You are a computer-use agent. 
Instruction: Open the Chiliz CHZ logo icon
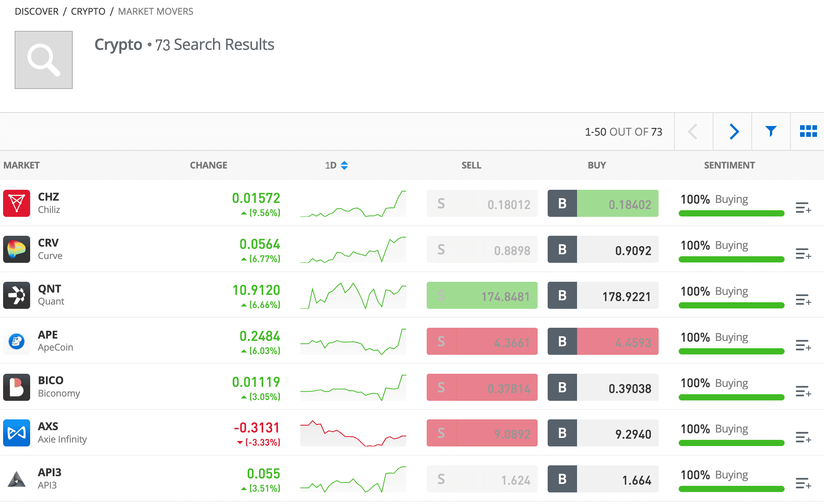point(17,203)
